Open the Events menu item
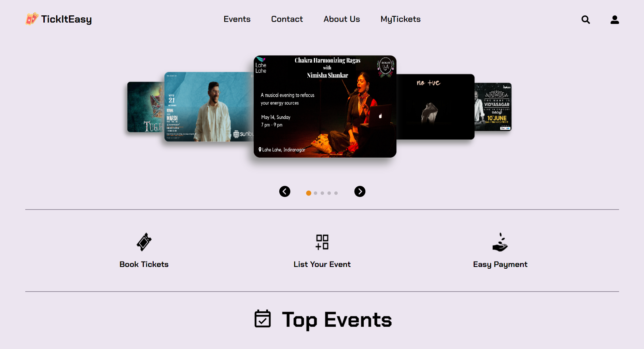Image resolution: width=644 pixels, height=349 pixels. coord(237,19)
